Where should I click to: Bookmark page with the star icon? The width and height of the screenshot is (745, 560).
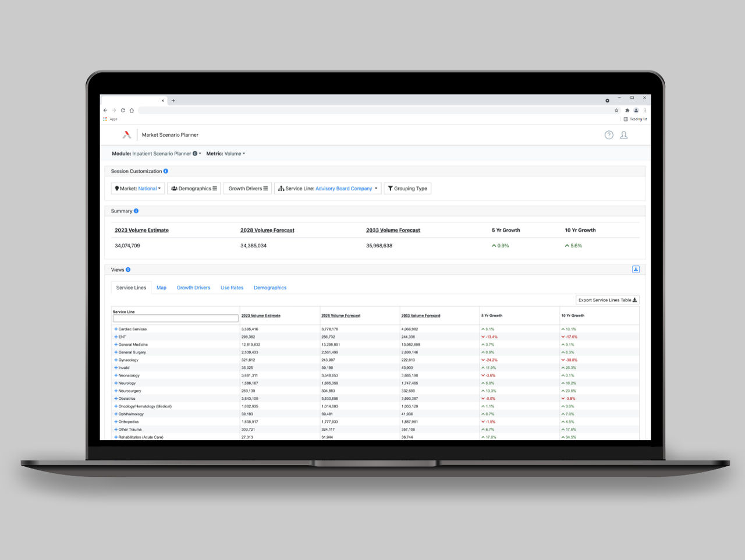616,110
